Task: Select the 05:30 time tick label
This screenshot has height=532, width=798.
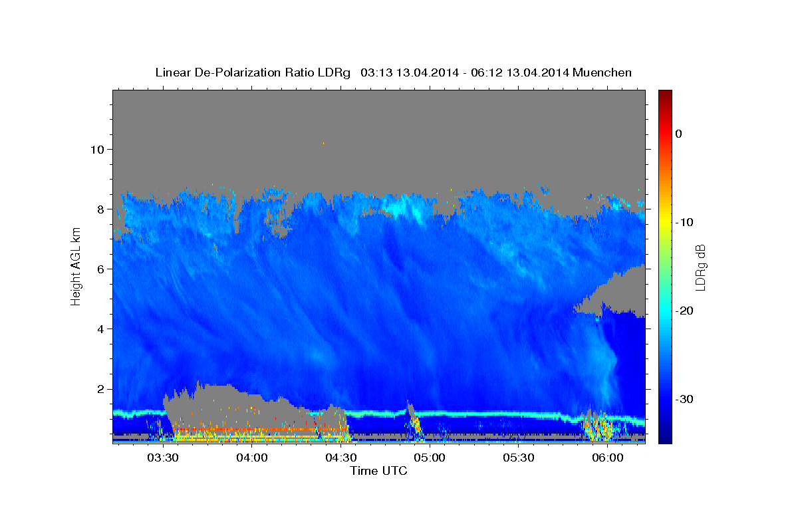Action: [x=519, y=458]
